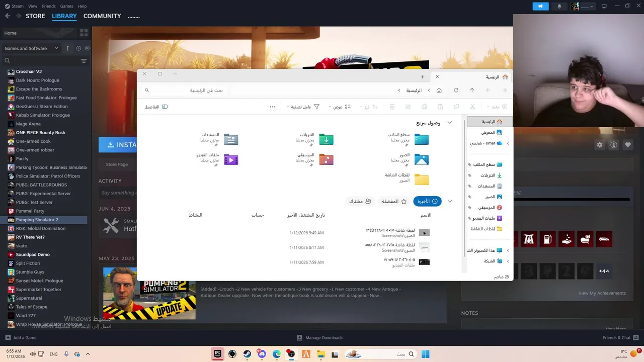This screenshot has height=362, width=644.
Task: Switch Steam library to grid collections view
Action: click(x=84, y=33)
